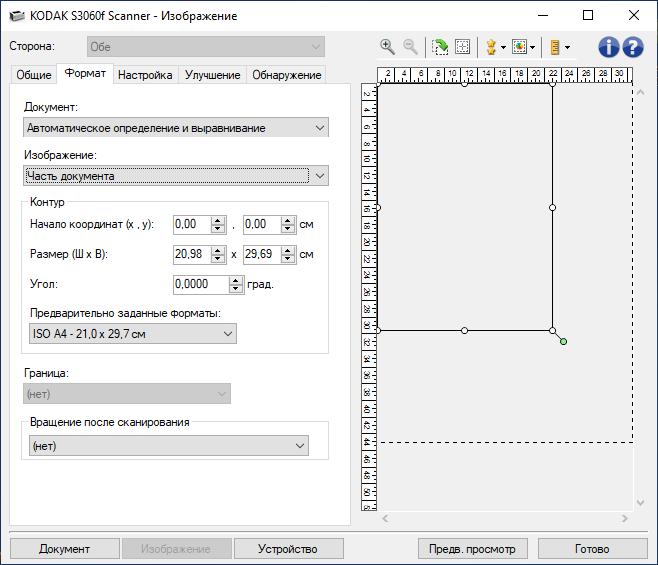The height and width of the screenshot is (565, 658).
Task: Open the blue information icon
Action: tap(609, 47)
